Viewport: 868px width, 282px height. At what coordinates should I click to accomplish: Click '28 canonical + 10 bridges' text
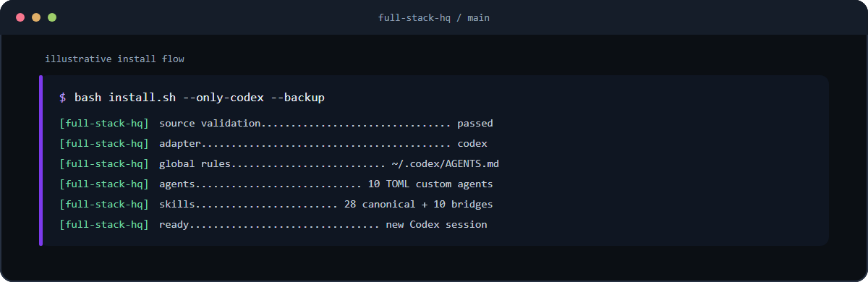(x=419, y=205)
